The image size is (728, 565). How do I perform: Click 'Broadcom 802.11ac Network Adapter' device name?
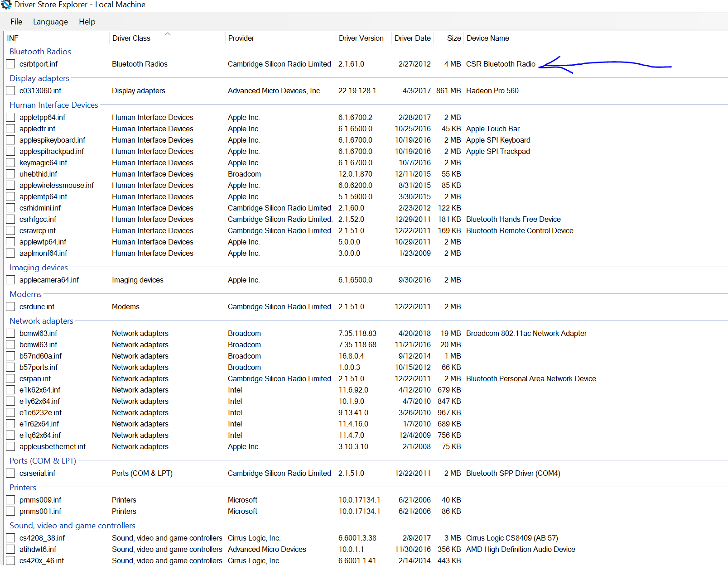(526, 334)
